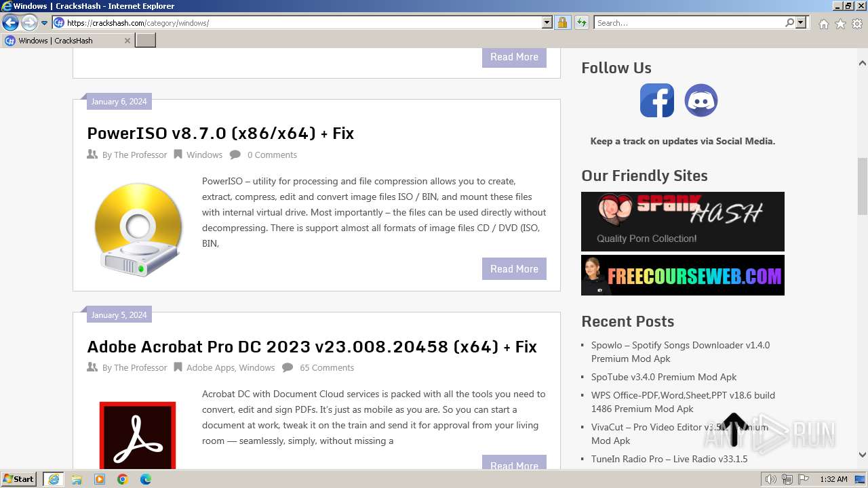The height and width of the screenshot is (488, 868).
Task: Open PowerISO v8.7.0 post title
Action: (220, 133)
